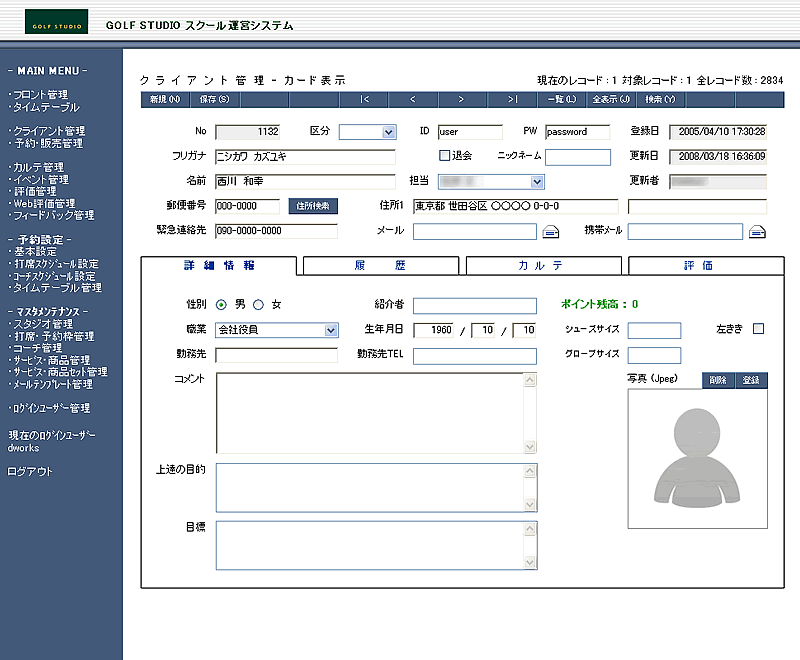Switch to the 詳細情報 tab

pos(219,265)
